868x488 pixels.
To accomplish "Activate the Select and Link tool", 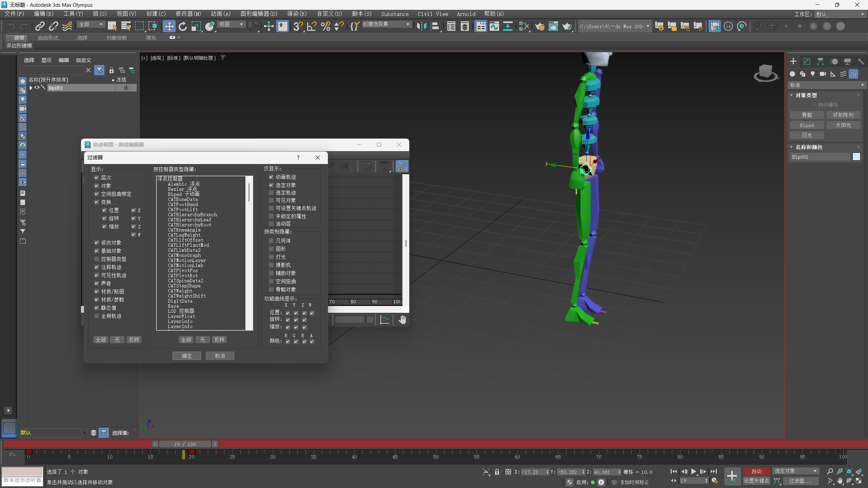I will coord(40,26).
